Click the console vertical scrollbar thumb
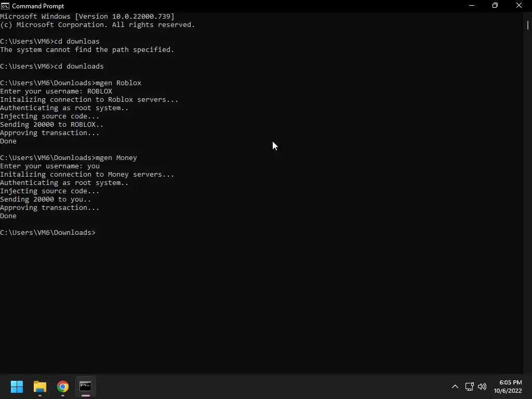The image size is (532, 399). click(x=528, y=25)
